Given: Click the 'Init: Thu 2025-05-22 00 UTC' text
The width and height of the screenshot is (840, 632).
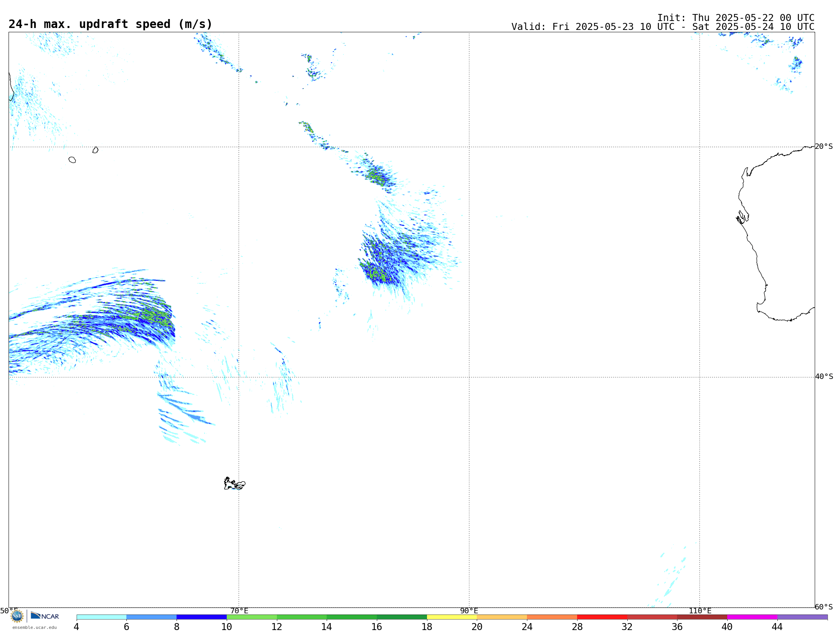Looking at the screenshot, I should tap(736, 18).
